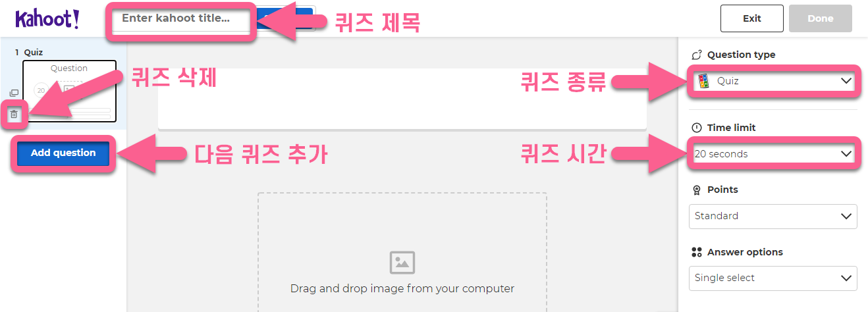Click the question text box
Viewport: 868px width, 312px height.
click(402, 99)
